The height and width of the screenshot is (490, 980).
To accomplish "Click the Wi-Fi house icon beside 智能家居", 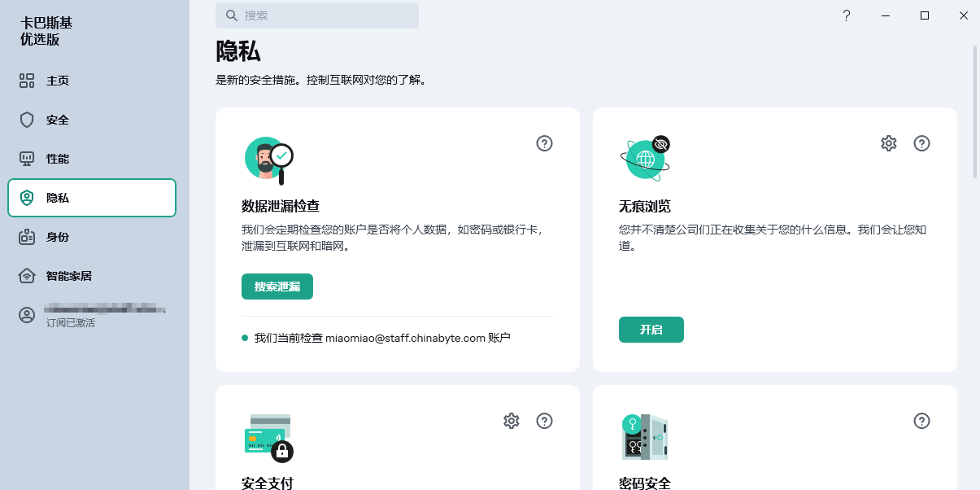I will point(27,276).
